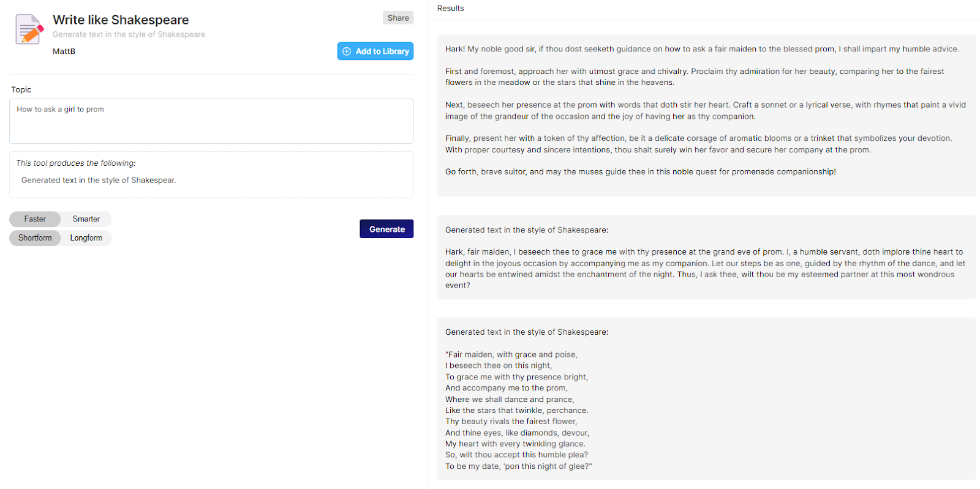Screen dimensions: 980x489
Task: Select the second generated Shakespeare result block
Action: pyautogui.click(x=704, y=257)
